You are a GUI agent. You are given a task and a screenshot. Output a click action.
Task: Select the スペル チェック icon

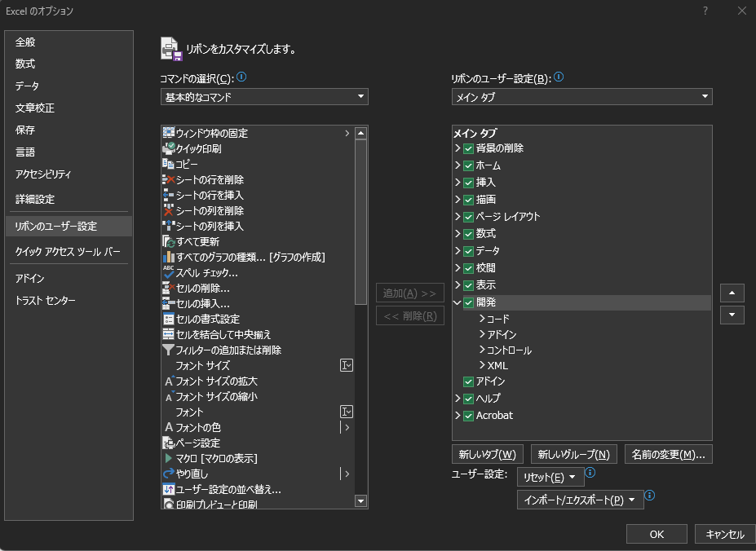(x=169, y=272)
